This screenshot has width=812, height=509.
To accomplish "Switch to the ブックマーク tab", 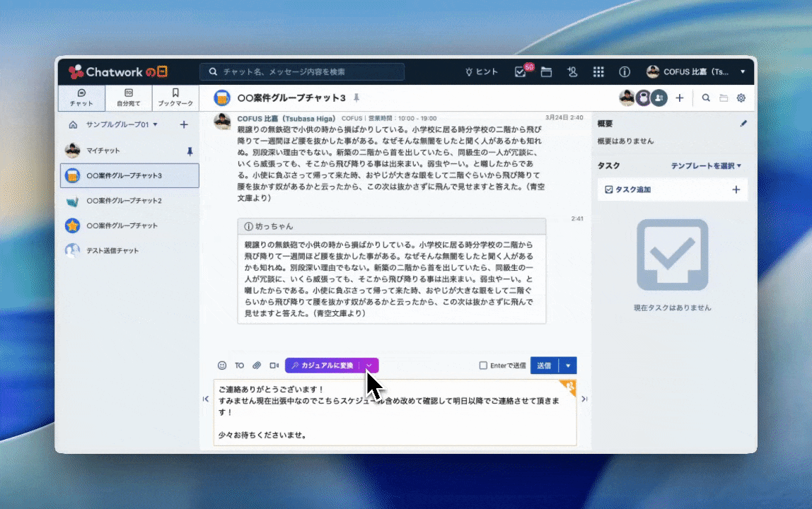I will pos(175,98).
